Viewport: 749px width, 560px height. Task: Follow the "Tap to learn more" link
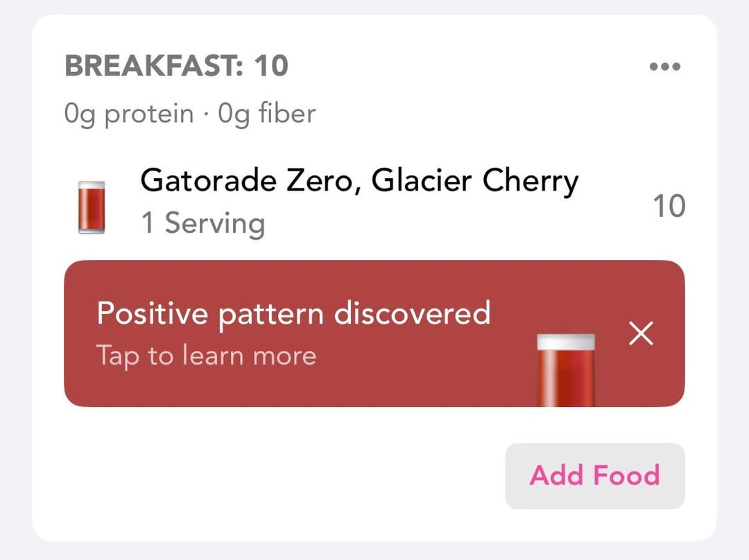pyautogui.click(x=206, y=356)
